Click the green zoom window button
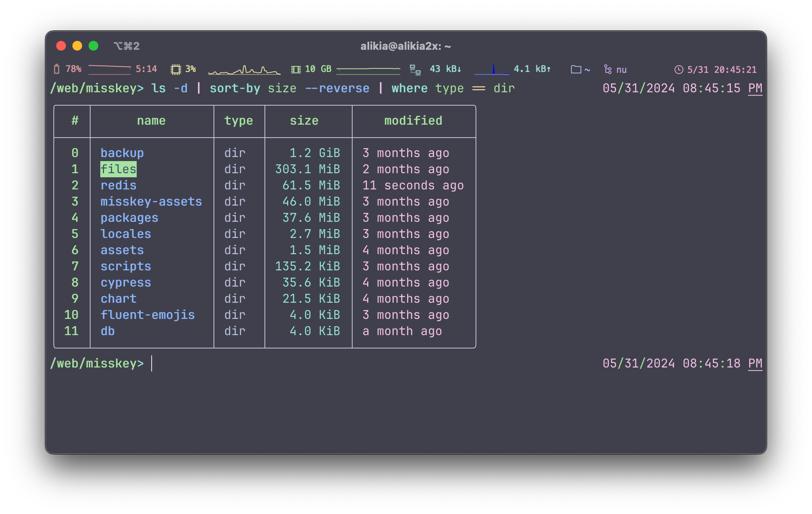The width and height of the screenshot is (812, 514). click(x=93, y=46)
